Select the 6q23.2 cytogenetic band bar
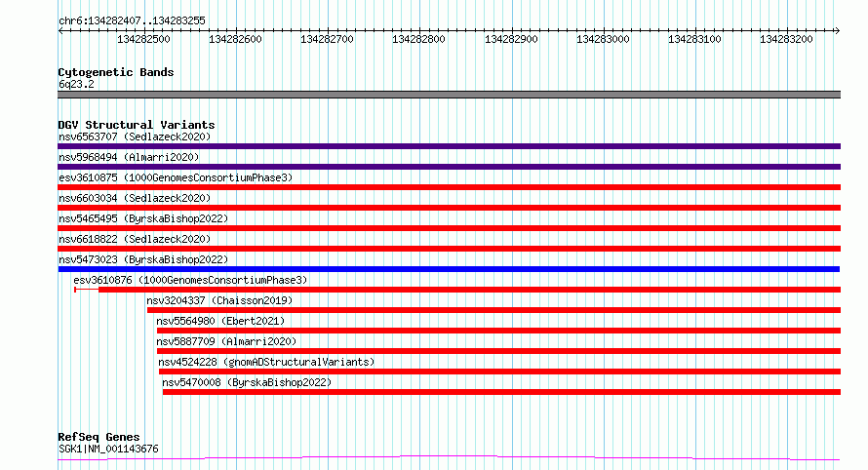868x470 pixels. click(449, 95)
